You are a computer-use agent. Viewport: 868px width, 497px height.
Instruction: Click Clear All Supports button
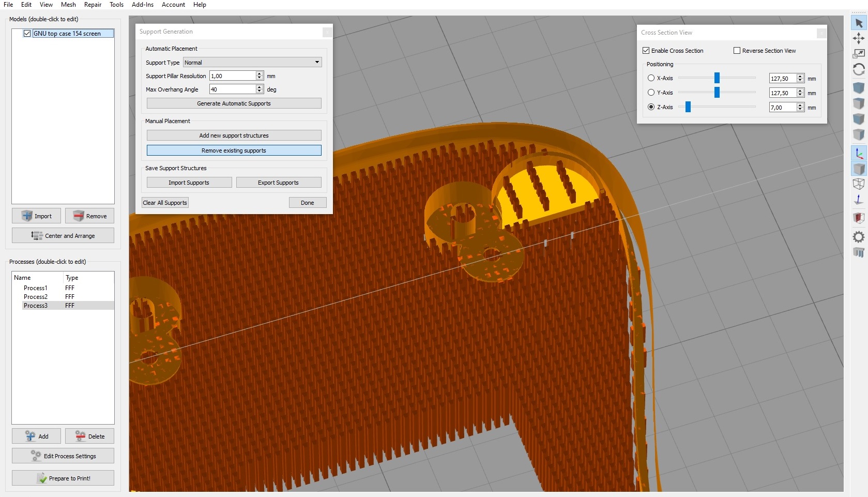(x=165, y=203)
